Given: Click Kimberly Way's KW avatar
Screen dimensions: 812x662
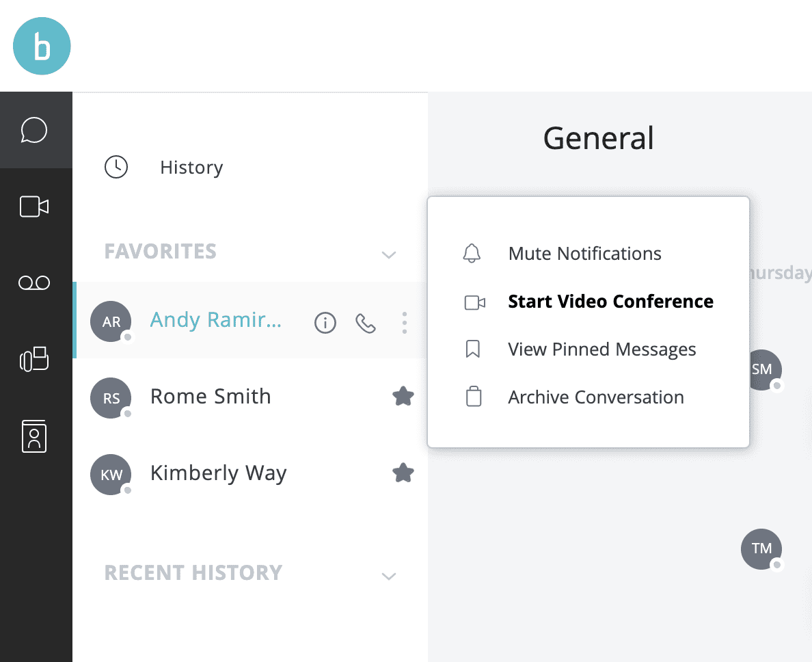Looking at the screenshot, I should coord(111,475).
